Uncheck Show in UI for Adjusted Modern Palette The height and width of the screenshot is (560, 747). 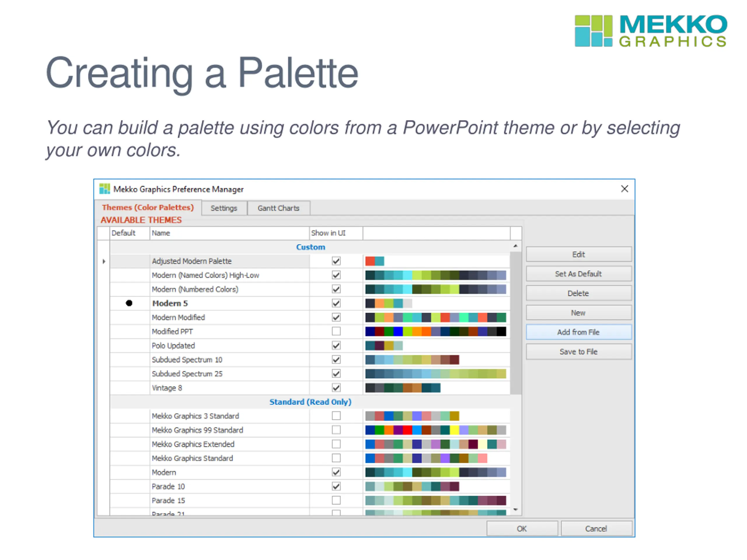coord(336,261)
